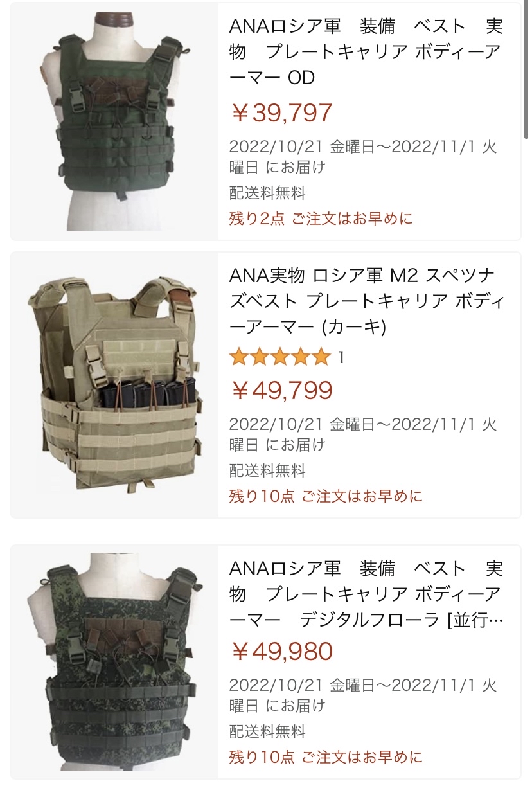This screenshot has height=786, width=532.
Task: Tap the 残り10点 notice on the khaki vest
Action: pyautogui.click(x=326, y=496)
